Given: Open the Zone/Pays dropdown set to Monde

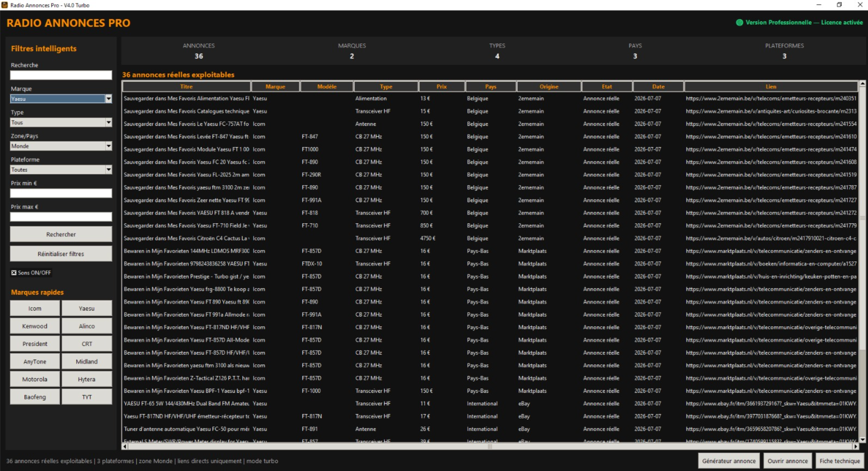Looking at the screenshot, I should point(108,146).
